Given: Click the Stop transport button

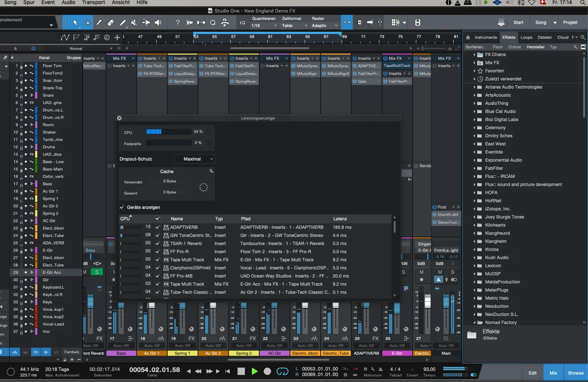Looking at the screenshot, I should pos(241,371).
